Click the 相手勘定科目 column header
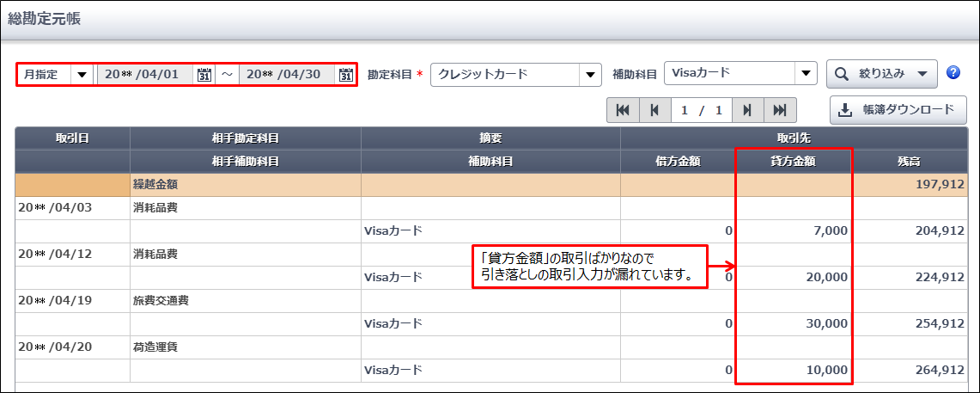 [246, 138]
